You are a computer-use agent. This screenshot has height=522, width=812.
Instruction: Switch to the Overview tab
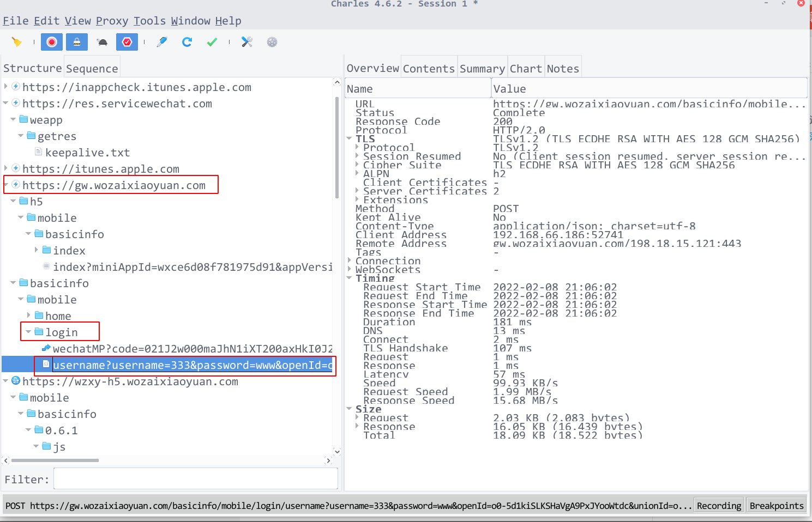[x=373, y=68]
